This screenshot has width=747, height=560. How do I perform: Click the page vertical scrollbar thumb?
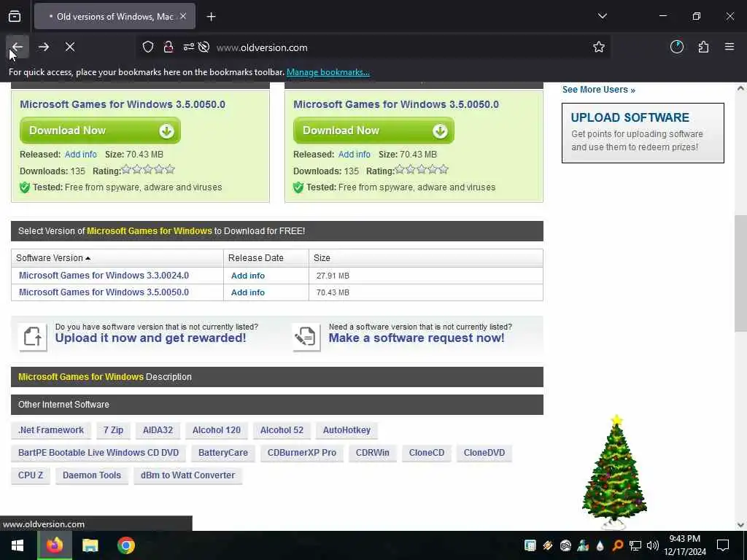click(740, 273)
